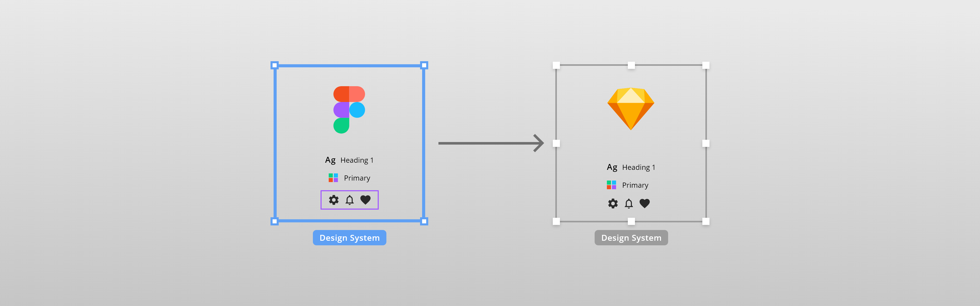Select the heart icon in the left card
The height and width of the screenshot is (306, 980).
(x=366, y=200)
